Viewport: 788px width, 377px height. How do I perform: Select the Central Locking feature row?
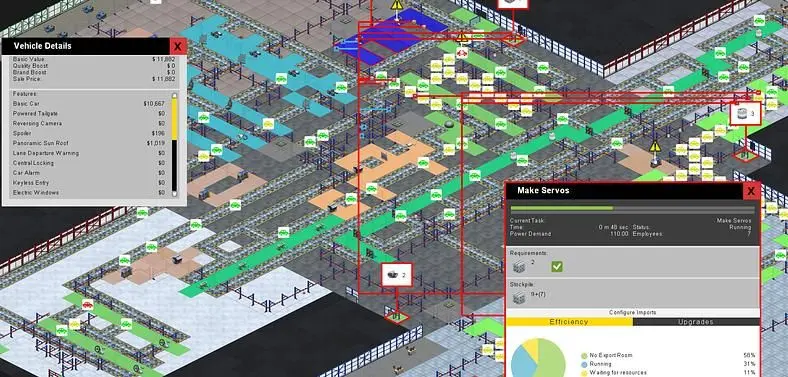[x=89, y=163]
